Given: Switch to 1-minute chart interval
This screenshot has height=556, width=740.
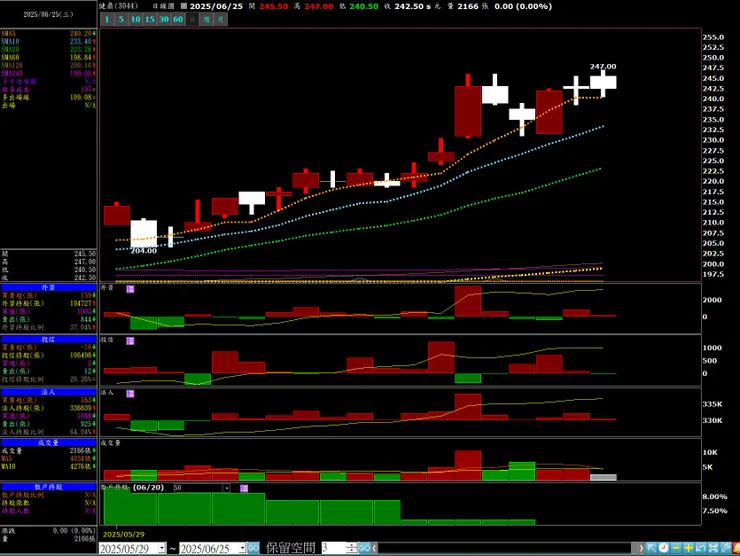Looking at the screenshot, I should (107, 19).
